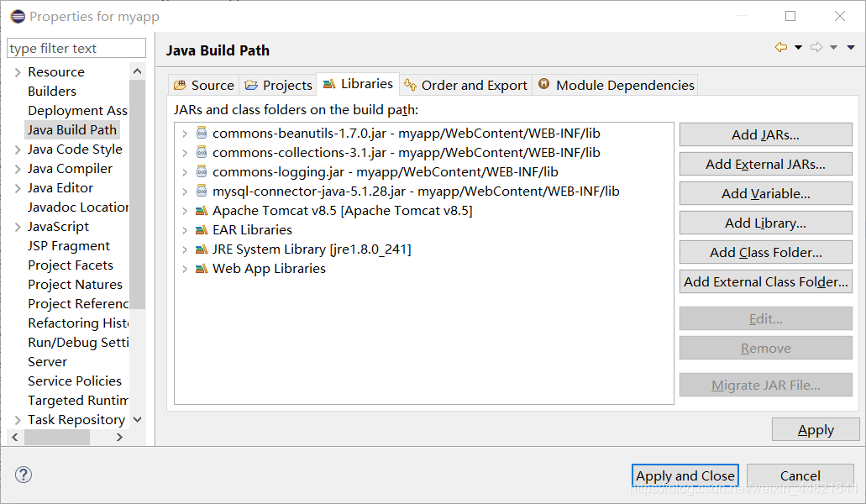Click the horizontal scrollbar right arrow

click(120, 437)
